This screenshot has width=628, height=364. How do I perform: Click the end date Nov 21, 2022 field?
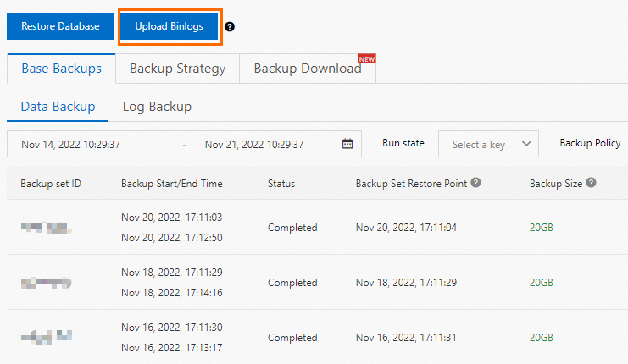click(x=254, y=144)
